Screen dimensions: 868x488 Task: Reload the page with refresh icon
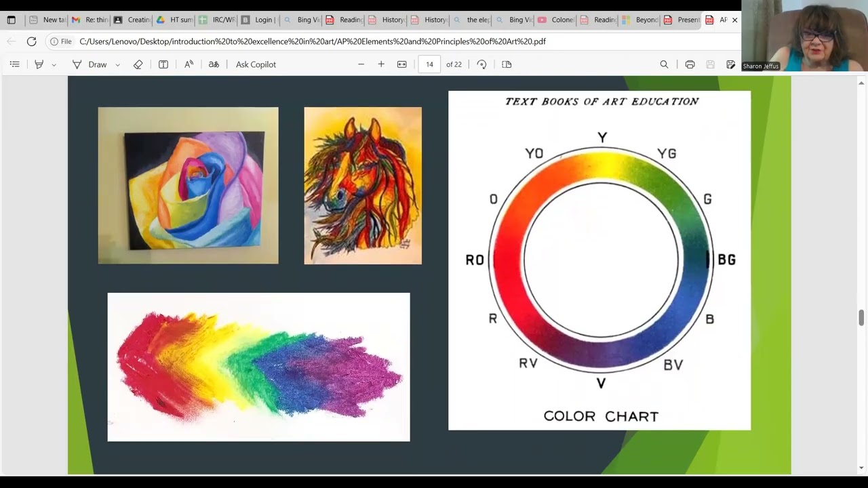pyautogui.click(x=31, y=41)
